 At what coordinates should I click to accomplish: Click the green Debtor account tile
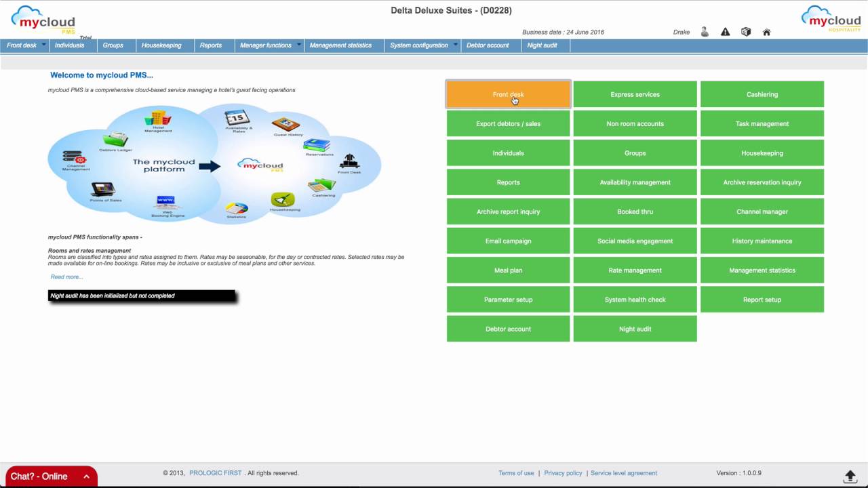click(508, 329)
